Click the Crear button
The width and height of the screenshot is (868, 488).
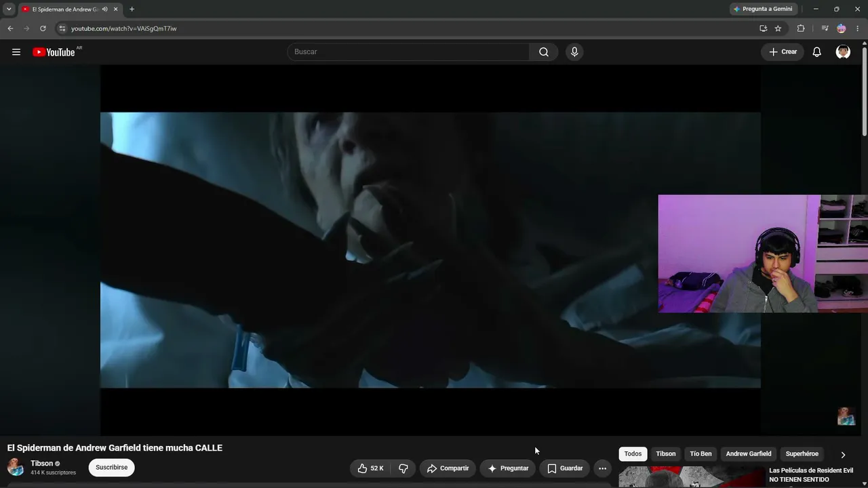click(783, 52)
